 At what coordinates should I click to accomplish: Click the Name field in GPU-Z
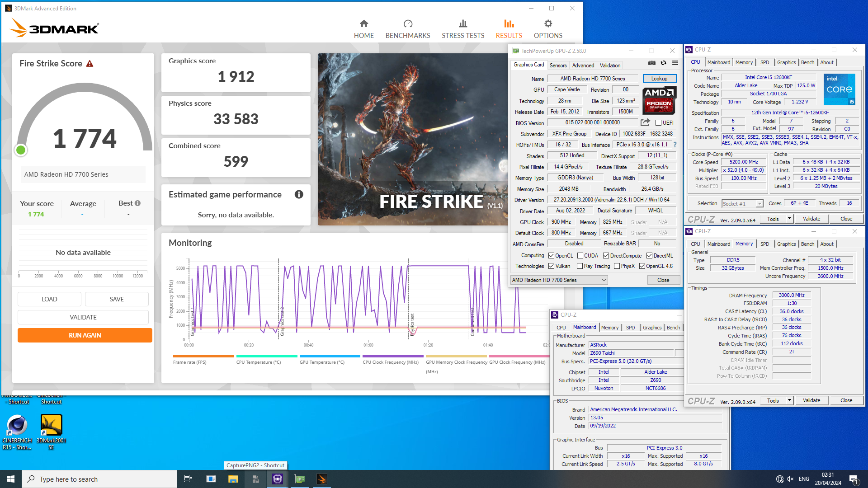[x=593, y=79]
